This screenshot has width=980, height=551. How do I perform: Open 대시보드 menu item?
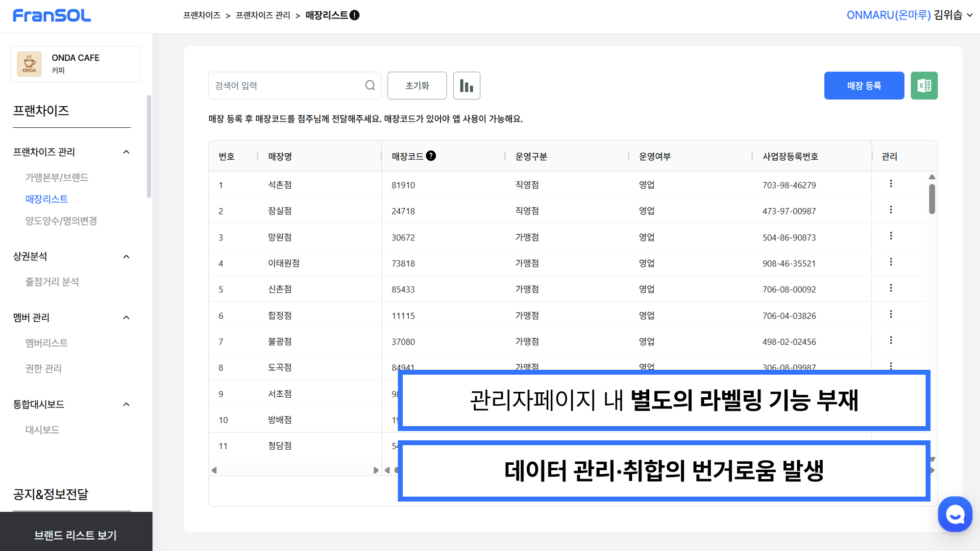tap(43, 430)
